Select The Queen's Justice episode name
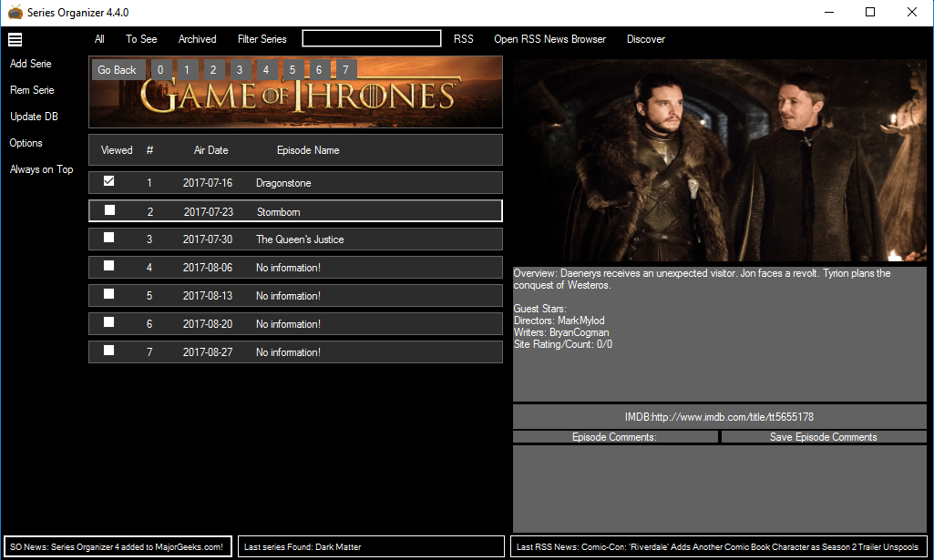The image size is (934, 560). pos(300,239)
